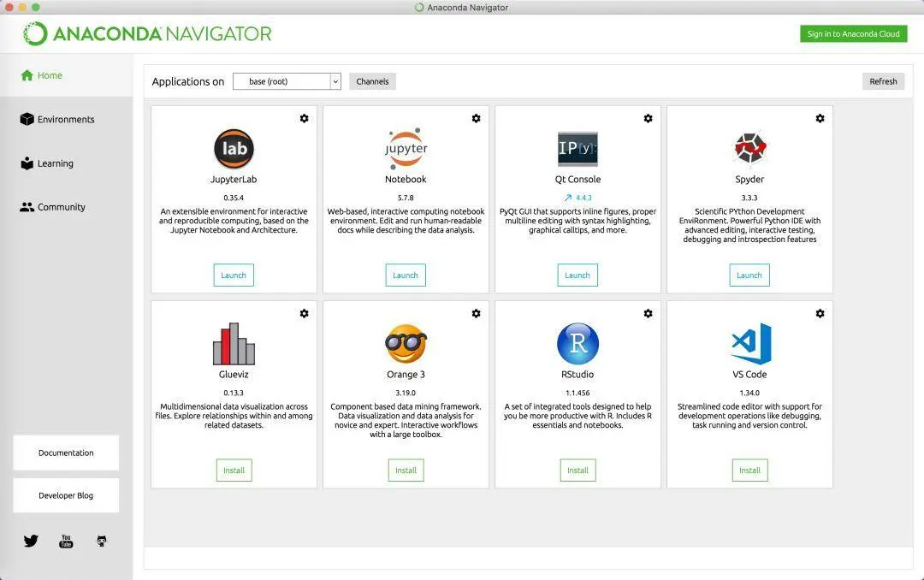Switch to the Environments tab
The image size is (924, 580).
pyautogui.click(x=67, y=119)
